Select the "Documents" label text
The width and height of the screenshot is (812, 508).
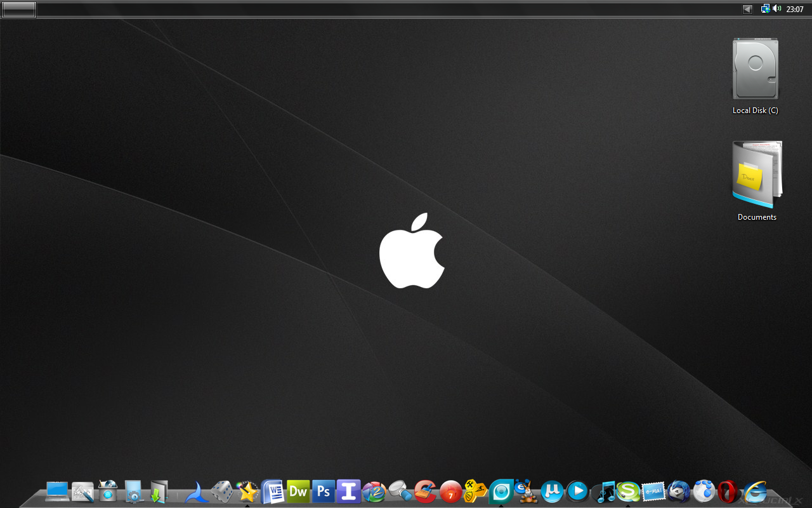(x=757, y=217)
